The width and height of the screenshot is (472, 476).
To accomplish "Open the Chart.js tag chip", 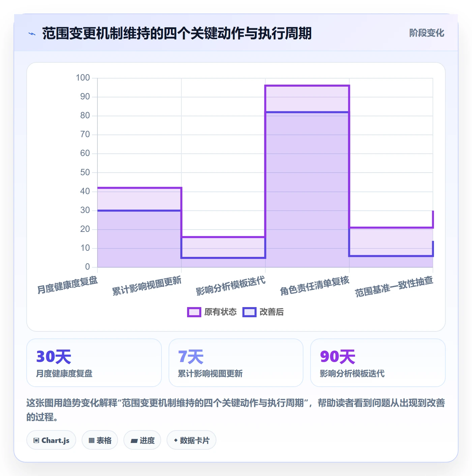I will coord(51,440).
